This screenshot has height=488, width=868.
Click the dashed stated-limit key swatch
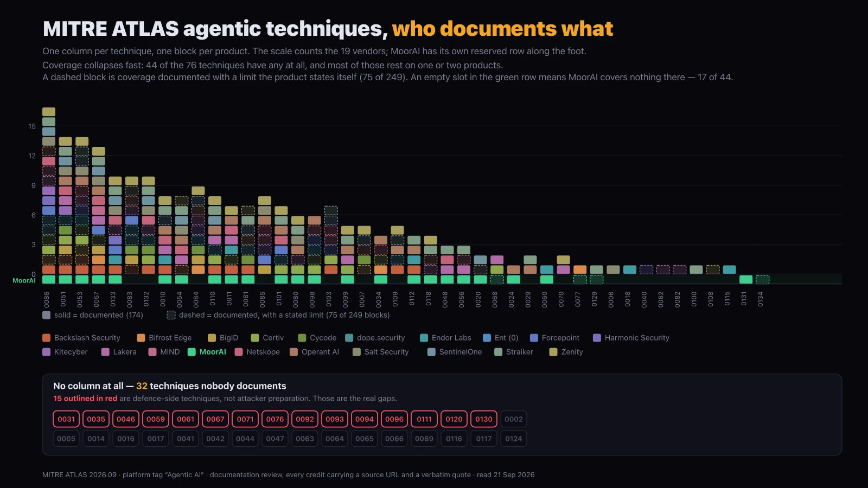point(171,315)
